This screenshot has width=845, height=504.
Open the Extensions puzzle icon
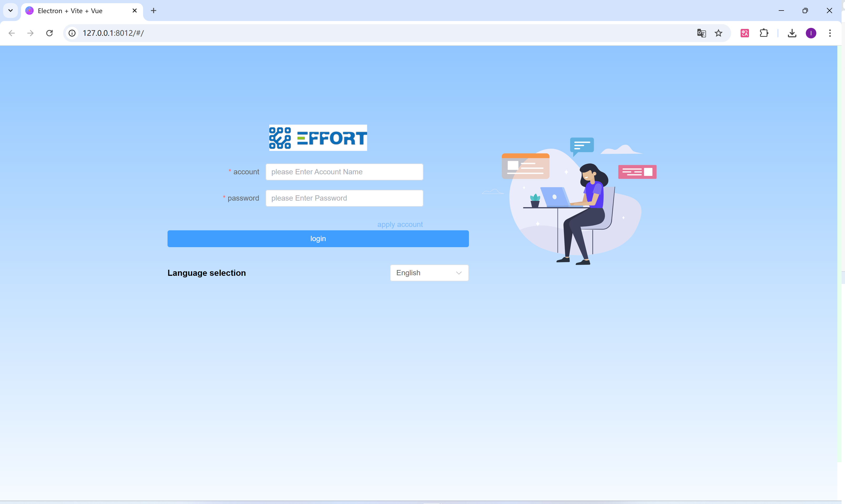pos(764,33)
